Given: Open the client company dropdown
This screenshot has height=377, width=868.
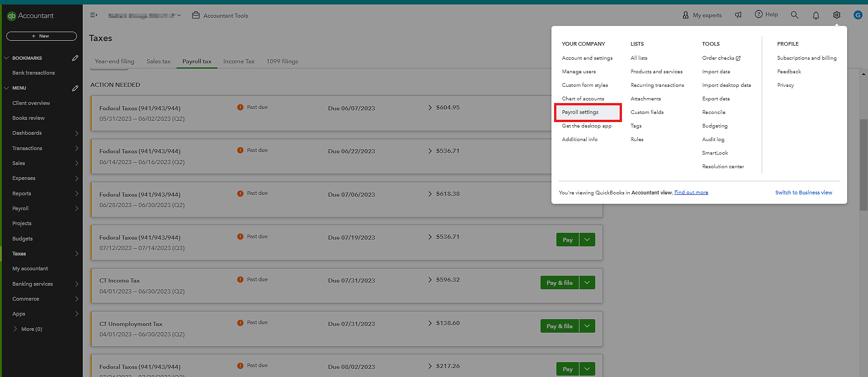Looking at the screenshot, I should [145, 15].
